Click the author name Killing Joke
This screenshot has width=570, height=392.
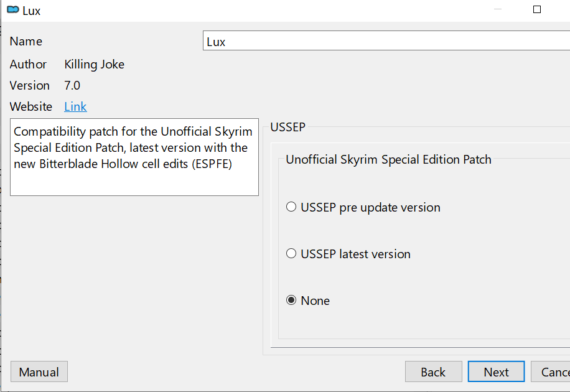[x=94, y=64]
